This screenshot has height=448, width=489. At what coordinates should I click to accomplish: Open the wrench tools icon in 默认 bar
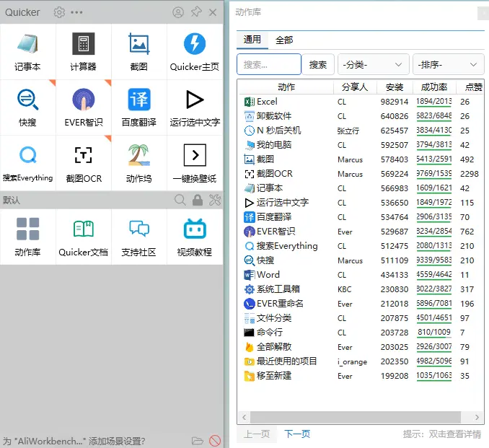215,200
